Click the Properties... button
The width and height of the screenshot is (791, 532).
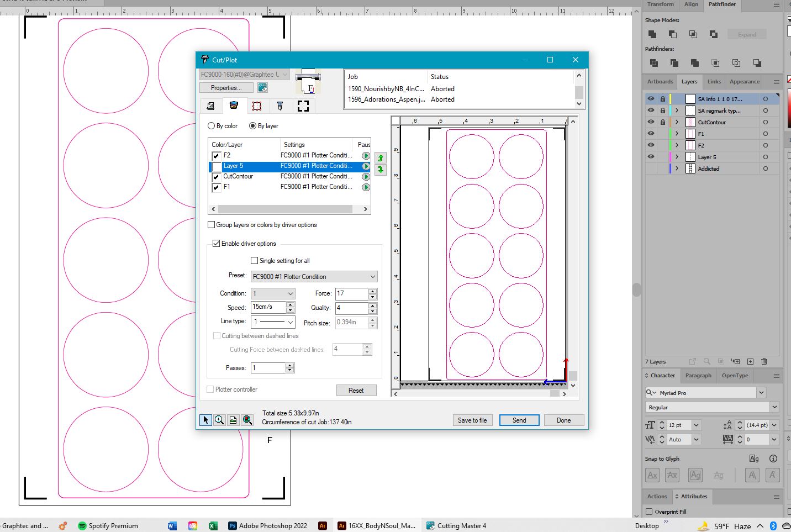point(226,87)
